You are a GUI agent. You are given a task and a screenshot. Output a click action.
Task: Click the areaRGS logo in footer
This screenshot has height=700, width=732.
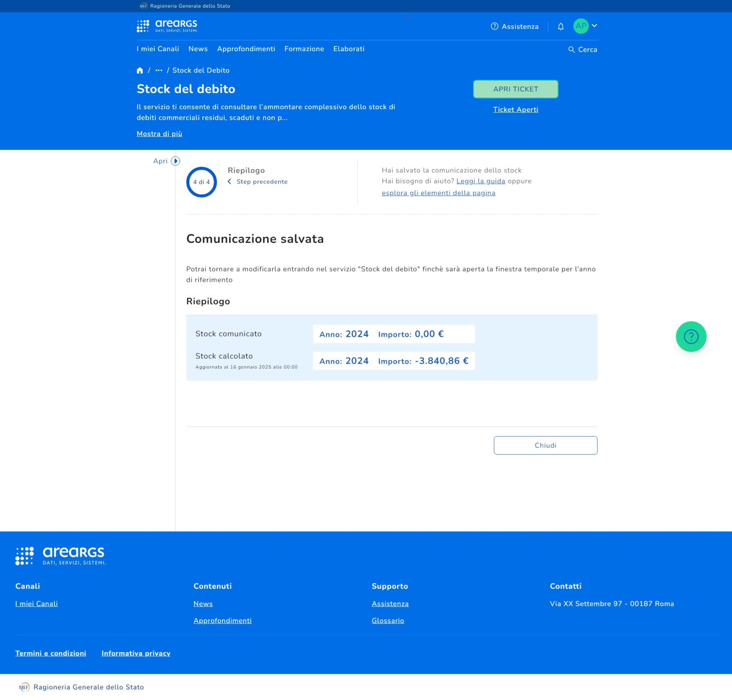click(x=61, y=556)
